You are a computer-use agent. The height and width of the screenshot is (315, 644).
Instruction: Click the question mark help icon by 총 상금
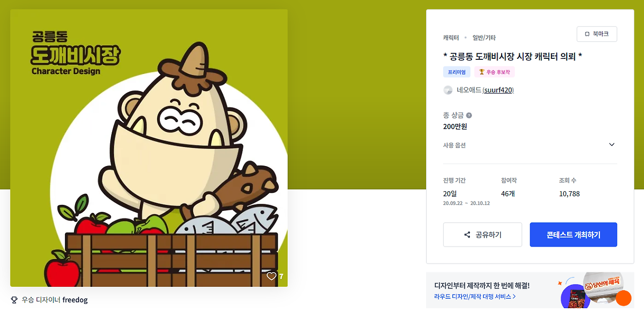[x=469, y=115]
